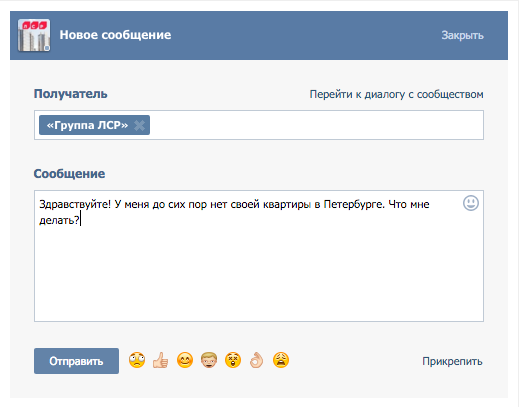
Task: Insert the blond boy face emoji
Action: coord(209,360)
